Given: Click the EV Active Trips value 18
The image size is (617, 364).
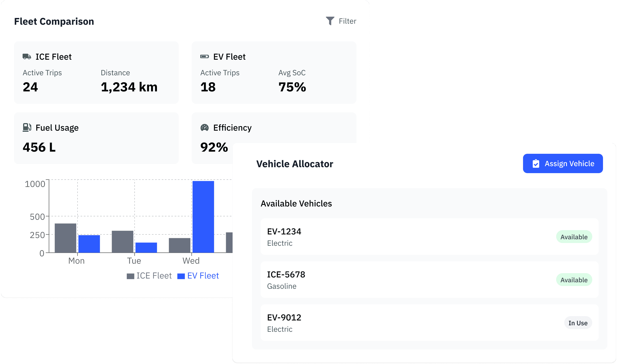Looking at the screenshot, I should tap(208, 87).
